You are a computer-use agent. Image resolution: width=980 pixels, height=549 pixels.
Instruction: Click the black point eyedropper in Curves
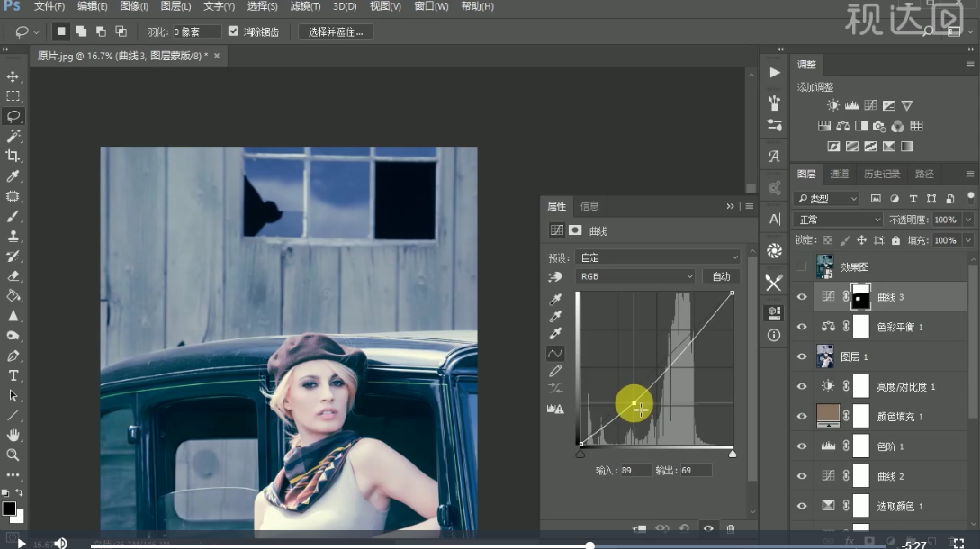pyautogui.click(x=555, y=299)
